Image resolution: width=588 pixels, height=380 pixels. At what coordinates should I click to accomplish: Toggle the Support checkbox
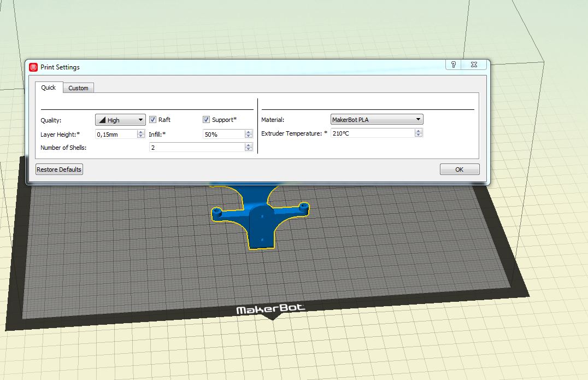tap(206, 120)
